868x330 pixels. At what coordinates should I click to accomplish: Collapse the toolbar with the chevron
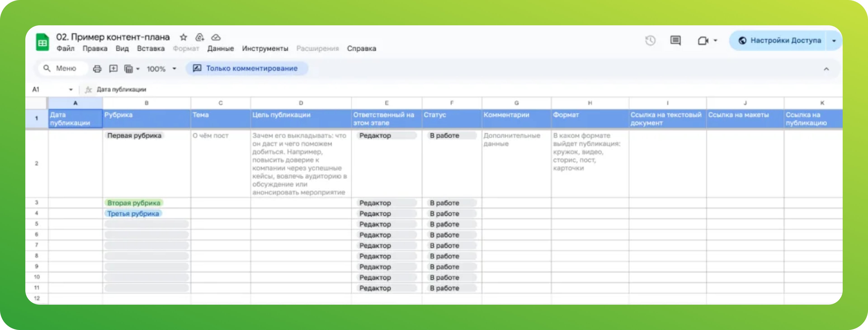pyautogui.click(x=826, y=69)
